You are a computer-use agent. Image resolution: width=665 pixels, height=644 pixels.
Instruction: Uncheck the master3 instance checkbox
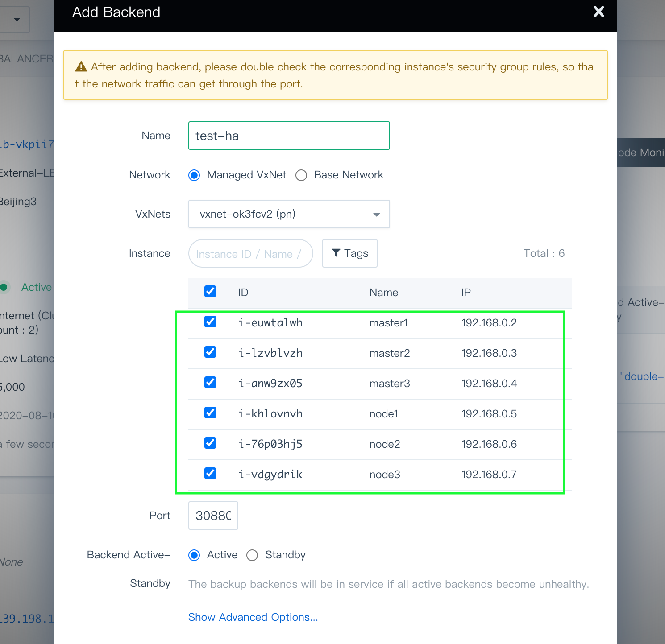210,383
